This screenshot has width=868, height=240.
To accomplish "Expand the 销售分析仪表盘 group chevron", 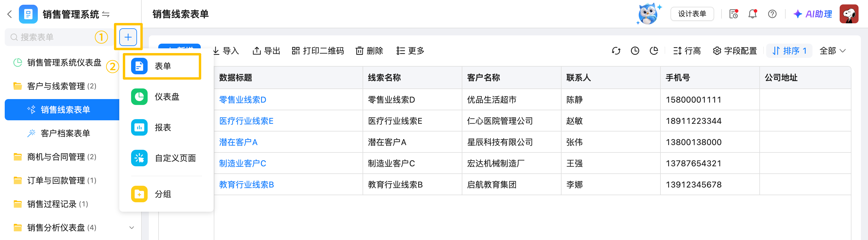I will click(x=132, y=228).
